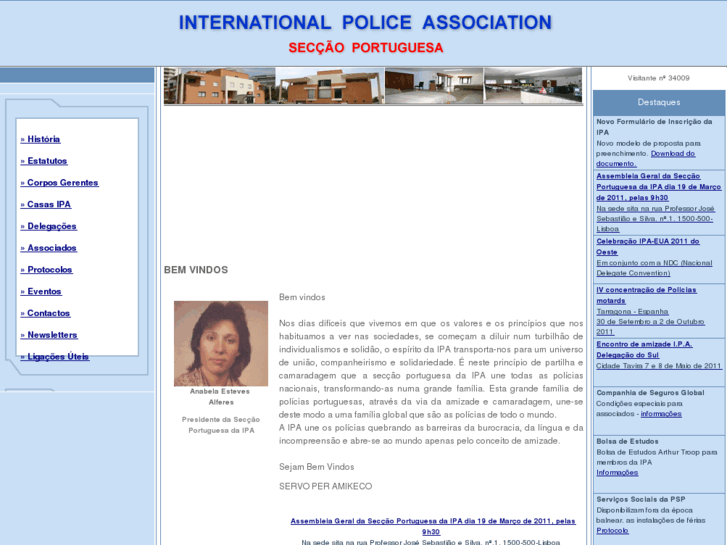
Task: Click Na sede sita address link in Destaques
Action: pos(655,219)
